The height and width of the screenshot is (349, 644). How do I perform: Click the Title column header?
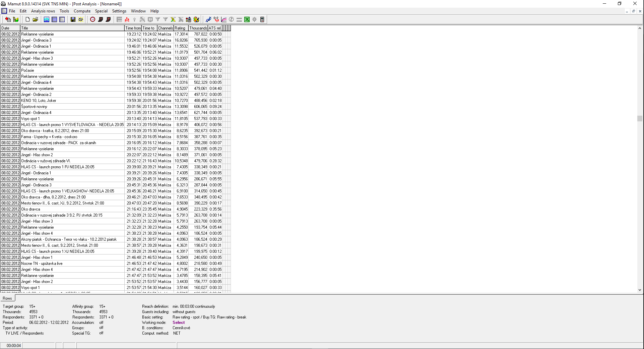72,28
